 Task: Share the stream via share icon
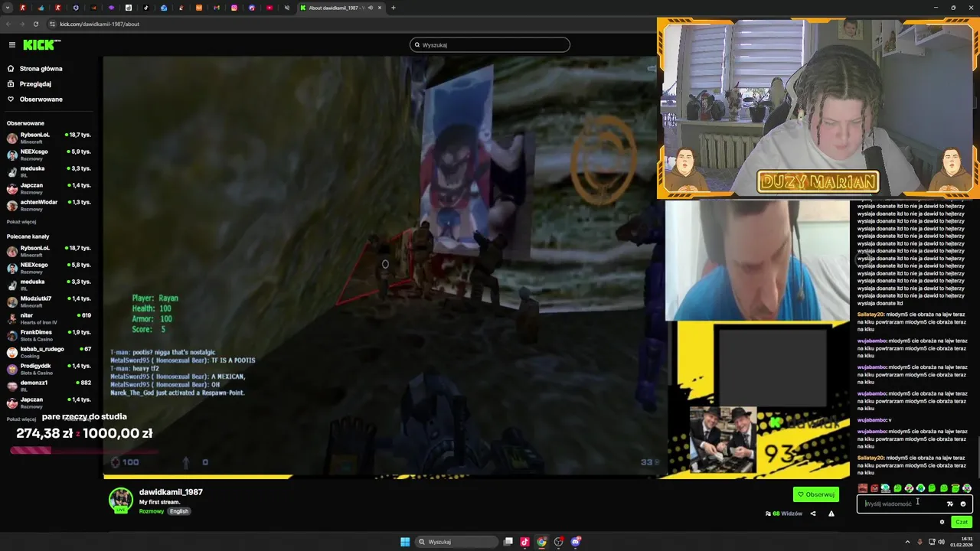[x=813, y=514]
